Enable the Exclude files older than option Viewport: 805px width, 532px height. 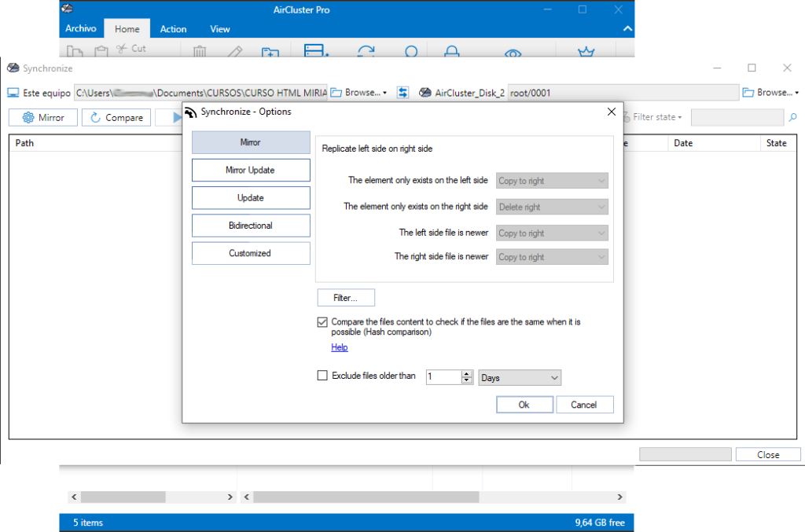pos(322,375)
